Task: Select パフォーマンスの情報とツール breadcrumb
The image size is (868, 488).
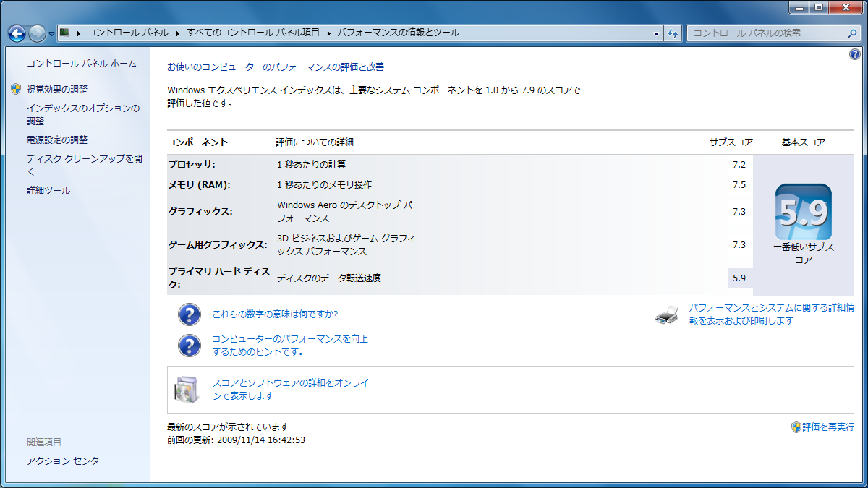Action: click(398, 33)
